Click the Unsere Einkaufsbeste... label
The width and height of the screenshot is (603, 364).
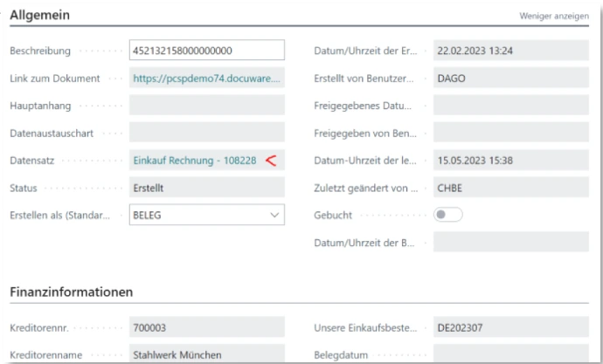tap(365, 327)
